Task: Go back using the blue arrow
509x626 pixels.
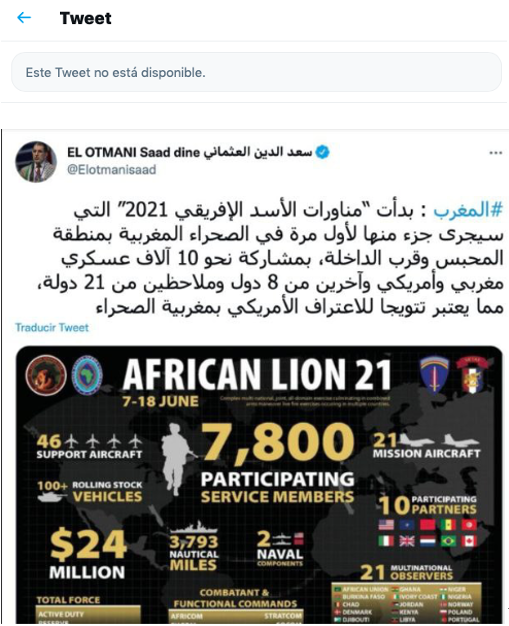Action: click(24, 18)
